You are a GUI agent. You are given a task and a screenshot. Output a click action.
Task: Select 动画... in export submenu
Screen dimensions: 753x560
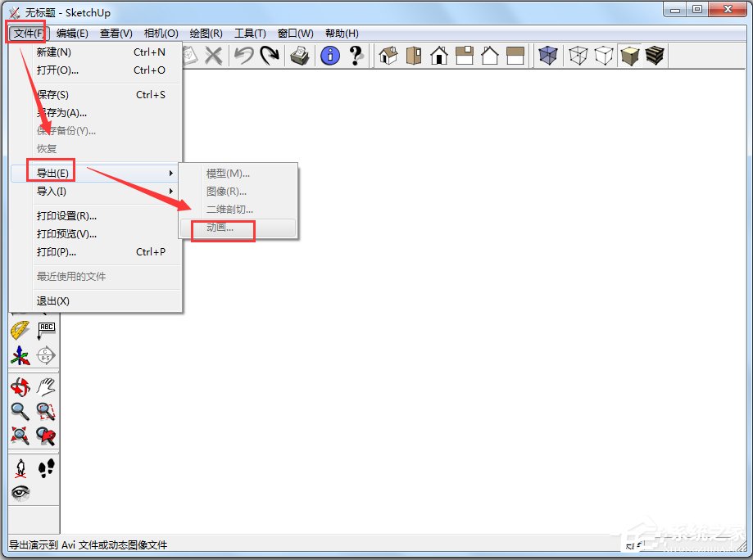(238, 228)
